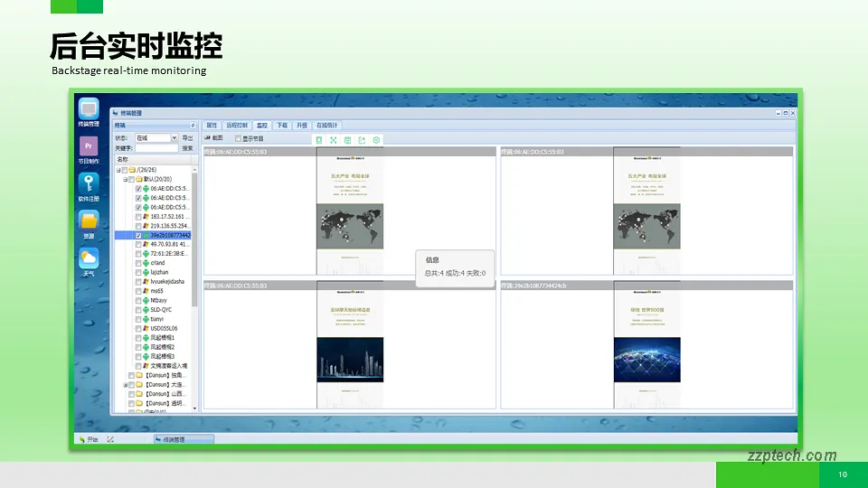The height and width of the screenshot is (488, 868).
Task: Launch the 节目制作 Pr icon
Action: (89, 147)
